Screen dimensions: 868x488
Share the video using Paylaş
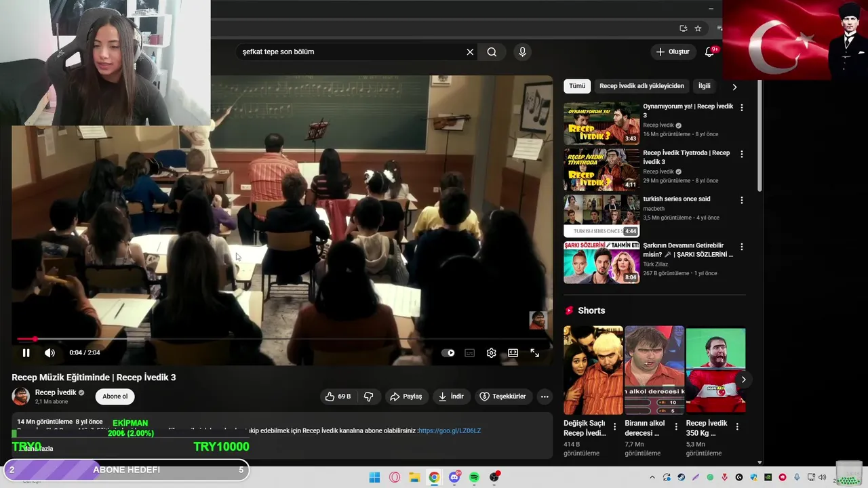406,396
